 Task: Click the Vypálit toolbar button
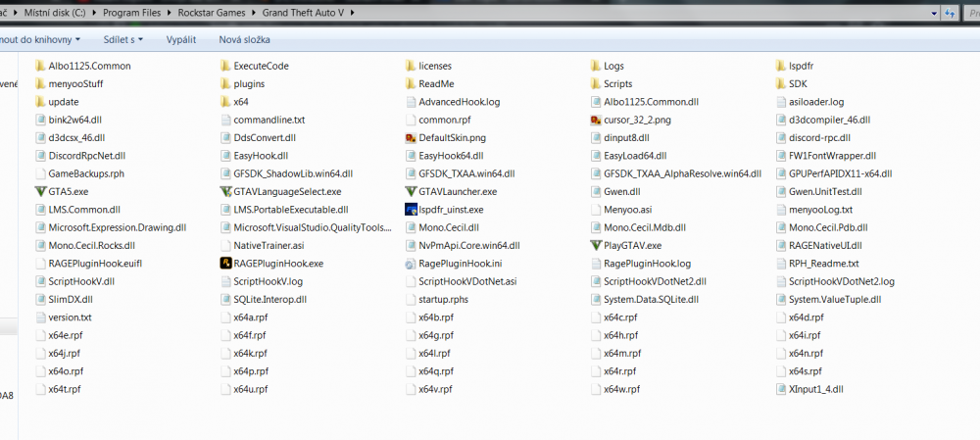[x=181, y=39]
